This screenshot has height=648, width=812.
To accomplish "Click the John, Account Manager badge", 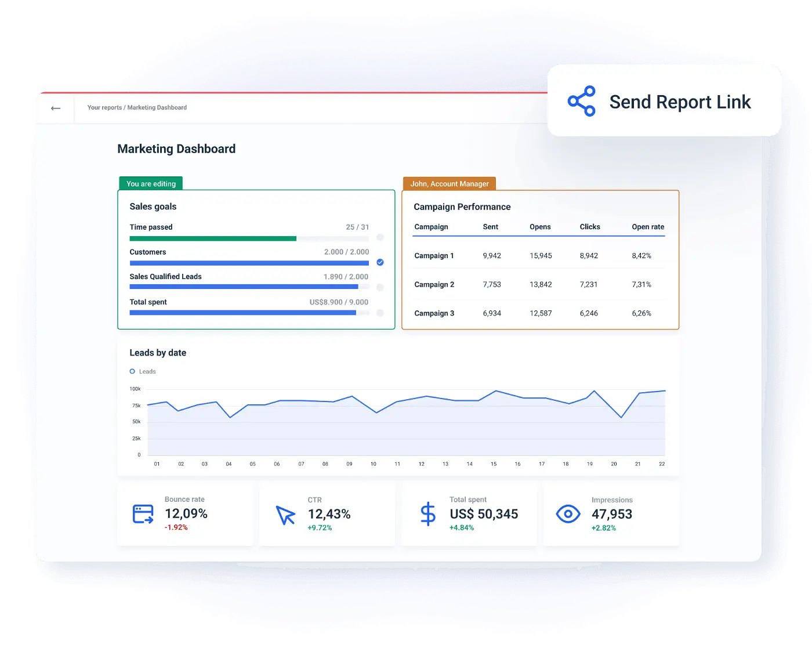I will 449,183.
